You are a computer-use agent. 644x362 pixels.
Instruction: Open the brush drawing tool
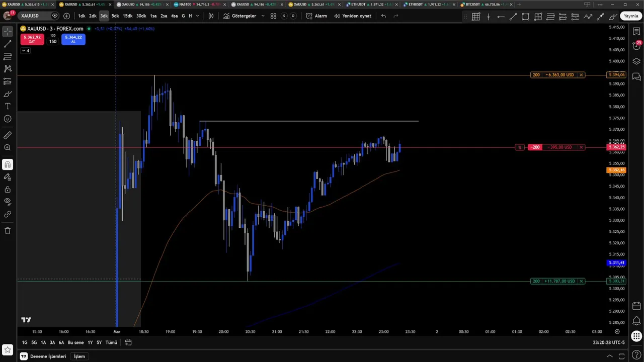pyautogui.click(x=8, y=94)
